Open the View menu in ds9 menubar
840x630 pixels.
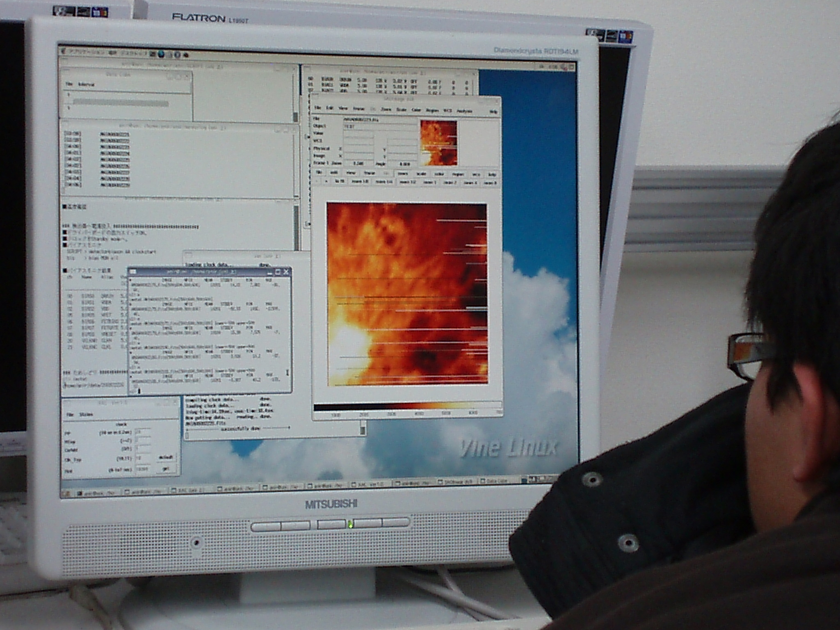pos(343,108)
